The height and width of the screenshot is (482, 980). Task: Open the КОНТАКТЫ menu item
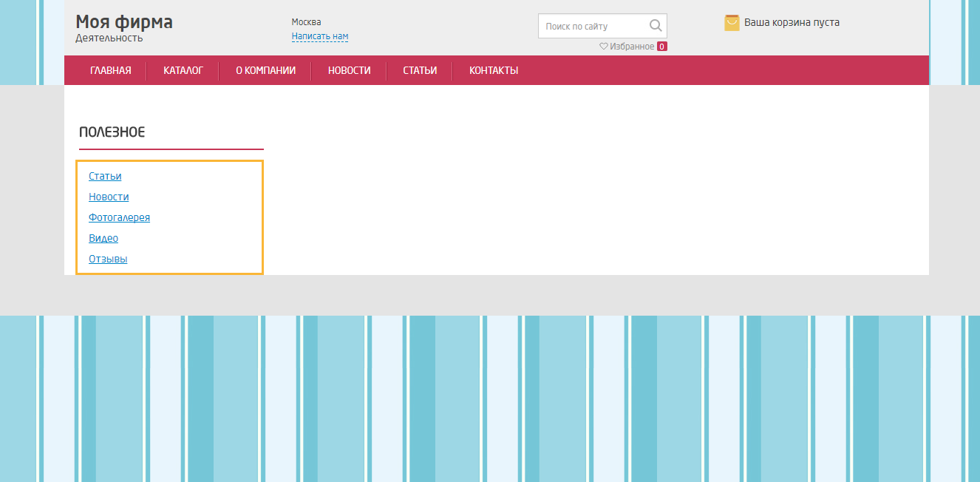[x=494, y=71]
